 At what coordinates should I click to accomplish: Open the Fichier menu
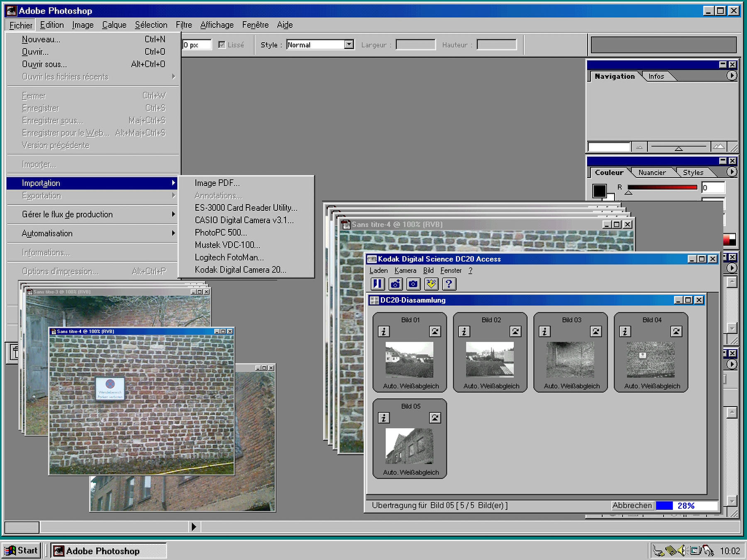pos(21,25)
